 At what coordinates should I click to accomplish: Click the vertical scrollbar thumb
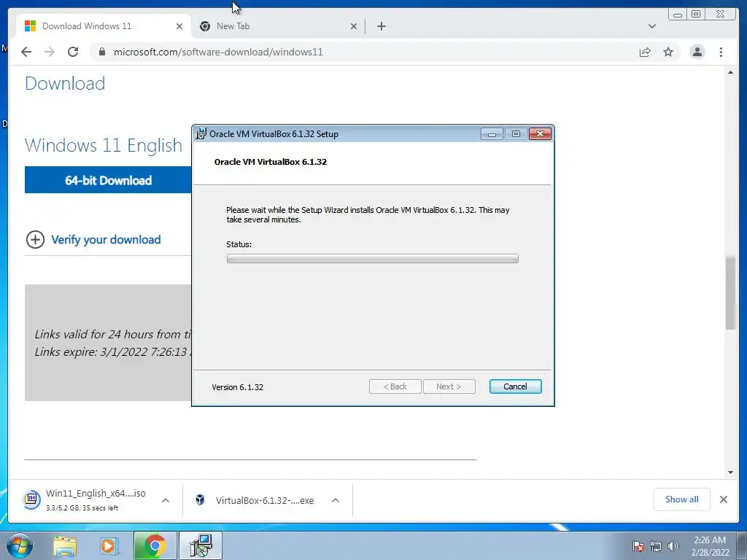[730, 292]
